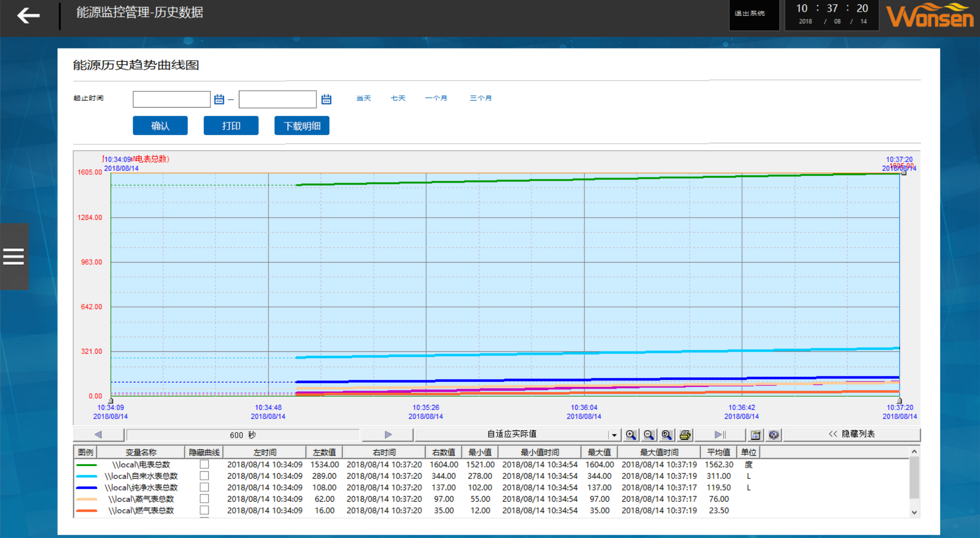Click the left chart cursor handle

click(111, 400)
